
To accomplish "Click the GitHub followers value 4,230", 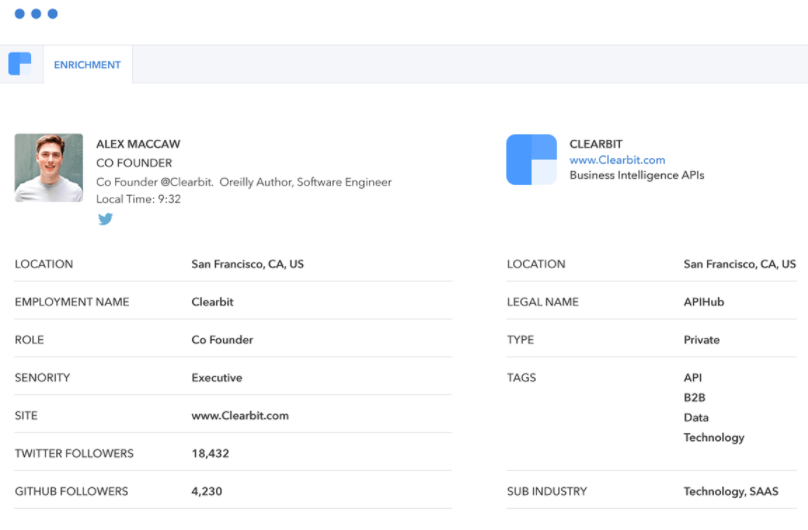I will (208, 492).
